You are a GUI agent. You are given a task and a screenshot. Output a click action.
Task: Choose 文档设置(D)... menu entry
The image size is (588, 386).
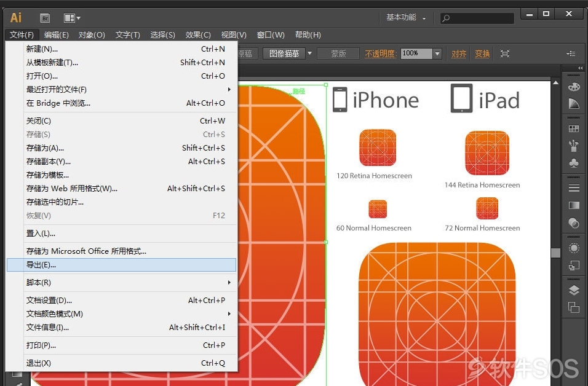[x=122, y=300]
